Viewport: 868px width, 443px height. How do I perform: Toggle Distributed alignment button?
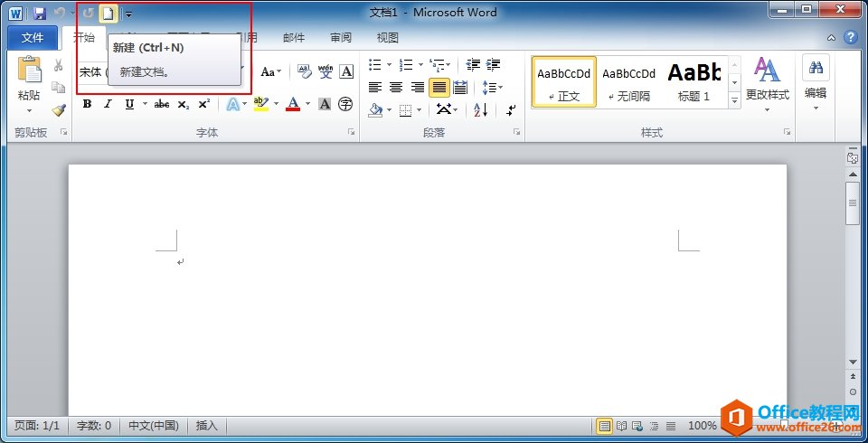[x=460, y=88]
